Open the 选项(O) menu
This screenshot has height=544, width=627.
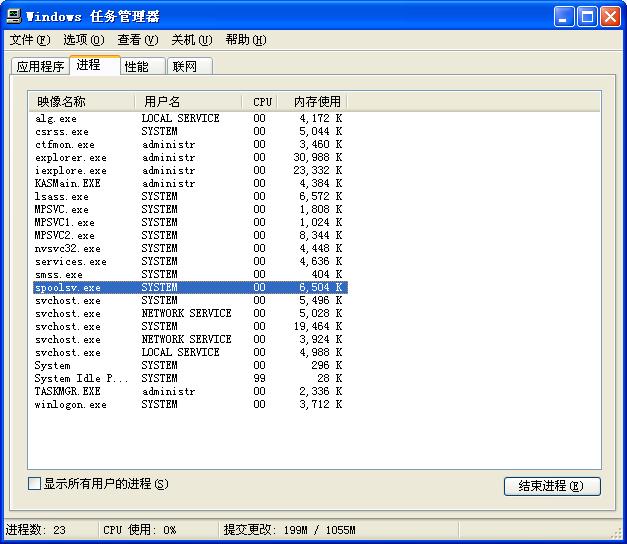[x=84, y=40]
